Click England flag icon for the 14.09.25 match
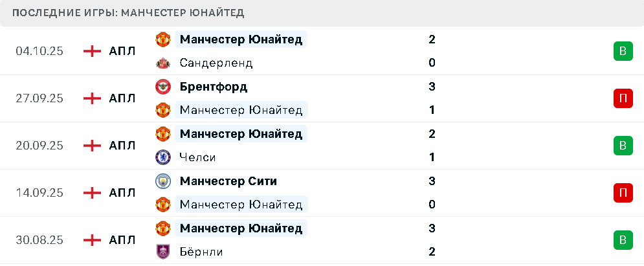 coord(93,193)
